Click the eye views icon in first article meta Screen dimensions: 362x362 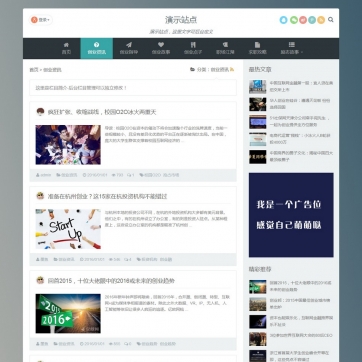tap(113, 175)
